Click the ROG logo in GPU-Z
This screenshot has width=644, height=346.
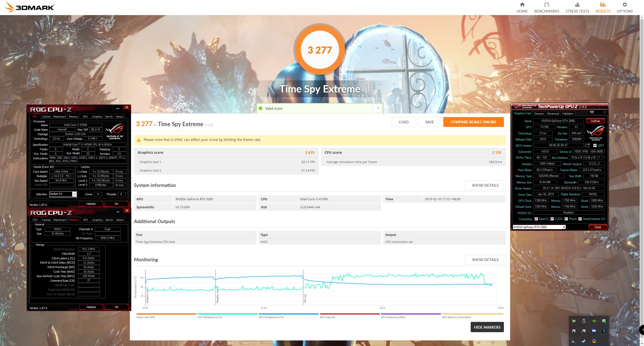(x=595, y=133)
